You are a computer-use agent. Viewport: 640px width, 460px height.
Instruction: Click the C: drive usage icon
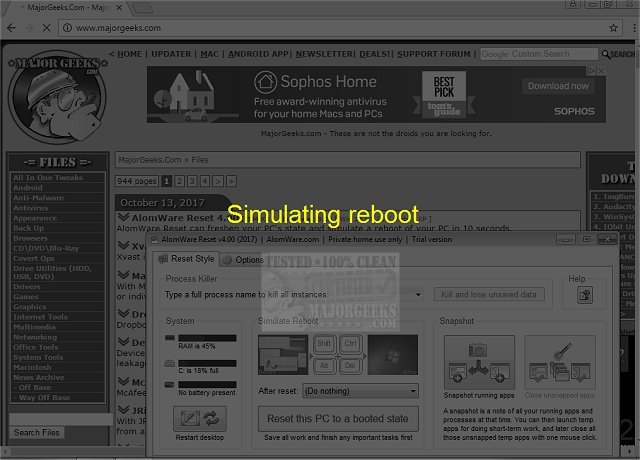tap(170, 363)
